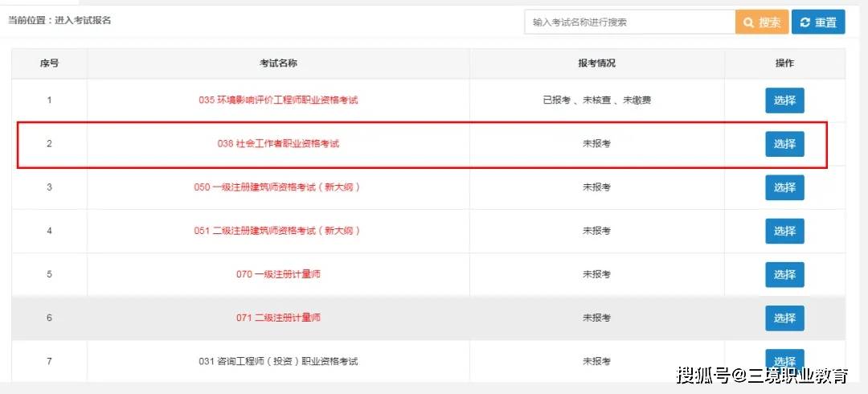This screenshot has width=868, height=394.
Task: Open the 071 二级注册计量师 link
Action: pyautogui.click(x=278, y=318)
